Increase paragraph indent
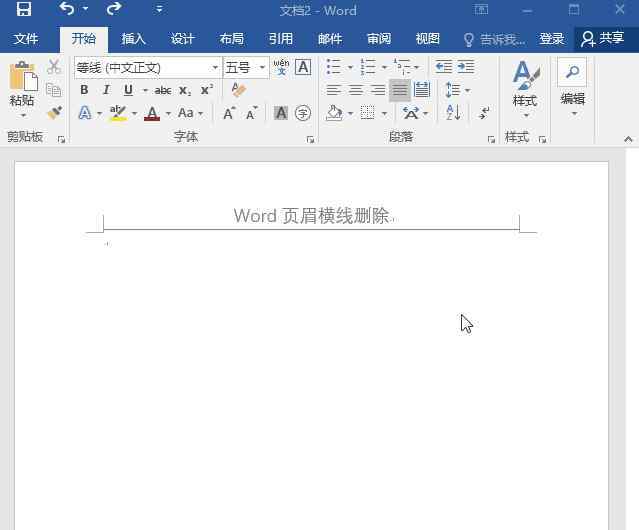The width and height of the screenshot is (639, 530). coord(466,66)
